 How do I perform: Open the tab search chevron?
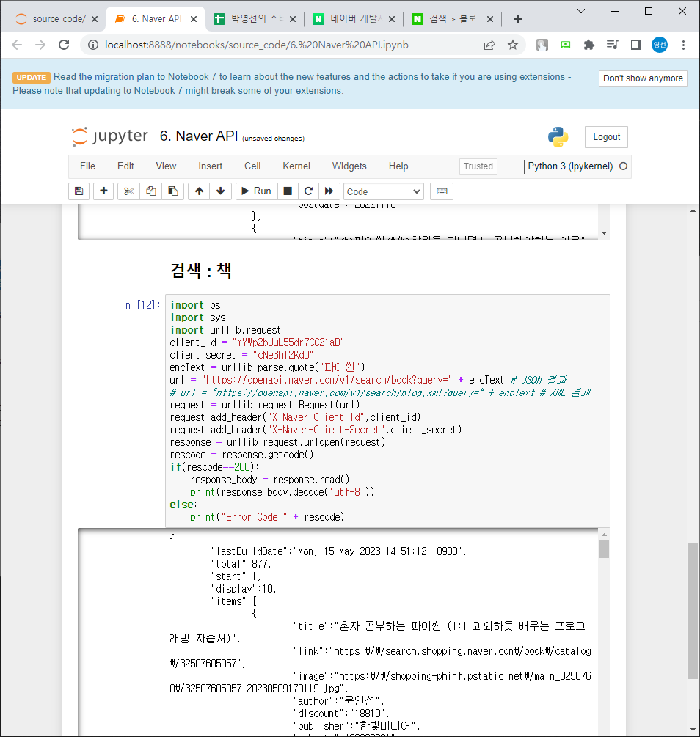(x=581, y=11)
